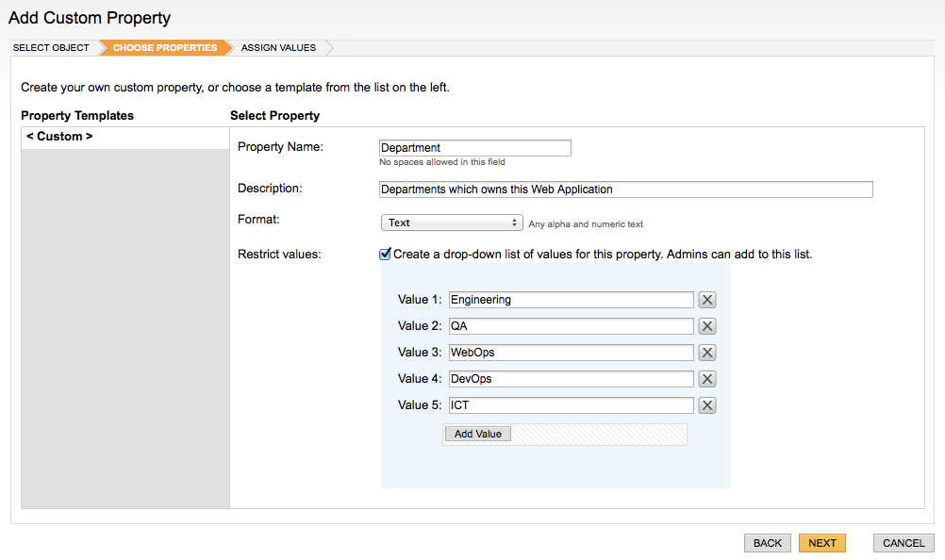Remove the WebOps value with X icon
The image size is (945, 560).
[707, 353]
